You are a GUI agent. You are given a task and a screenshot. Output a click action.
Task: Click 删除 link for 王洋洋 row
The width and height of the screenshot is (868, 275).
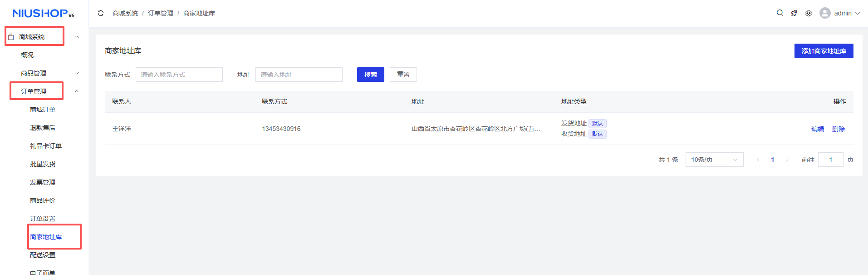click(x=838, y=129)
